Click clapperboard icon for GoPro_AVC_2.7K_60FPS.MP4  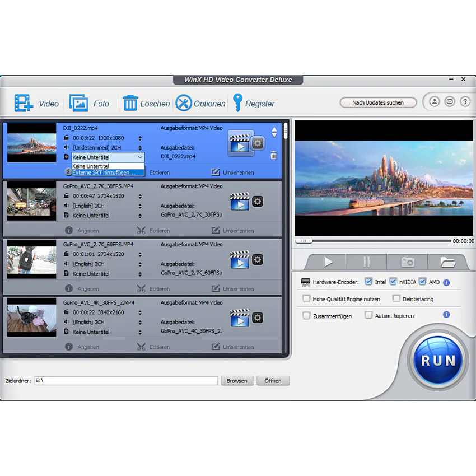[x=240, y=259]
